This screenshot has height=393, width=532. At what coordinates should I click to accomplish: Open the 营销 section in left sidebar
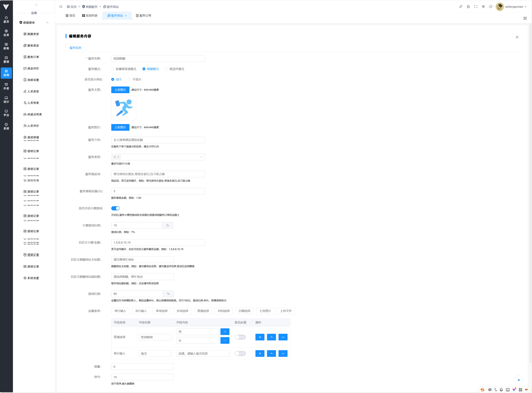coord(6,60)
